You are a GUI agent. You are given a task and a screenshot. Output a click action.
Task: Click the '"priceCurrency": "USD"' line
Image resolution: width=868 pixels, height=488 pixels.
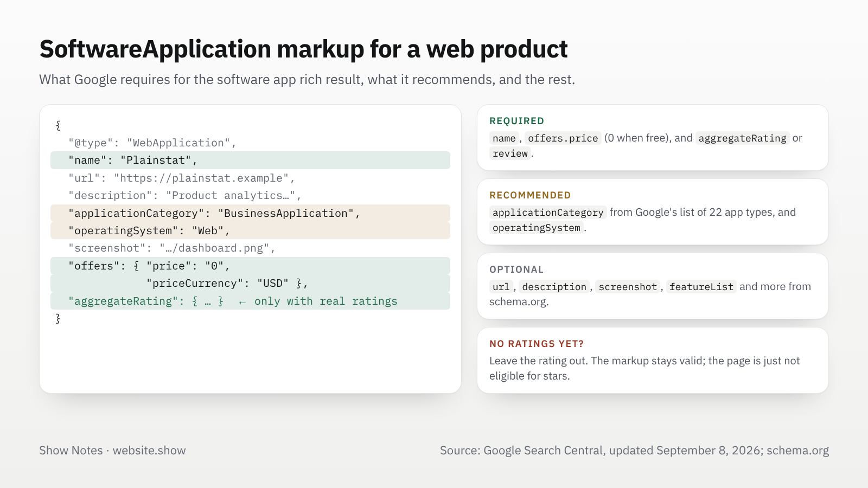250,283
